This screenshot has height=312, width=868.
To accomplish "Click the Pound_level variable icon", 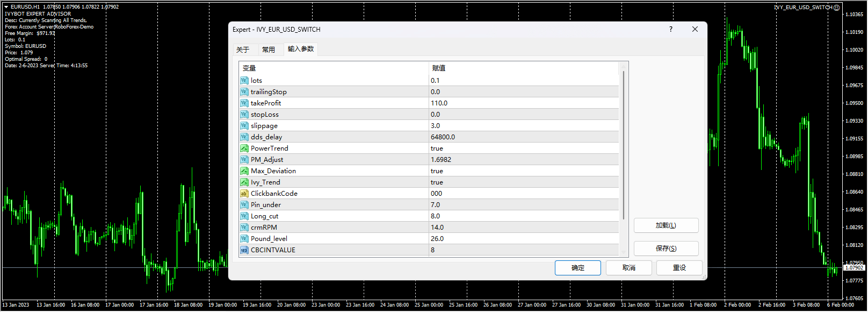I will 244,238.
